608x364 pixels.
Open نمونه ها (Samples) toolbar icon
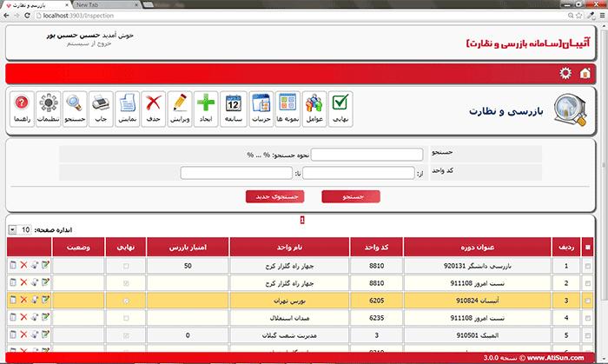(x=287, y=109)
